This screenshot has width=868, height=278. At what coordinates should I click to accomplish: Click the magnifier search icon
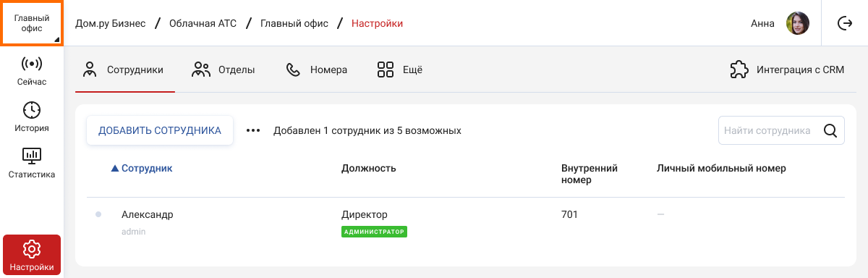tap(830, 131)
